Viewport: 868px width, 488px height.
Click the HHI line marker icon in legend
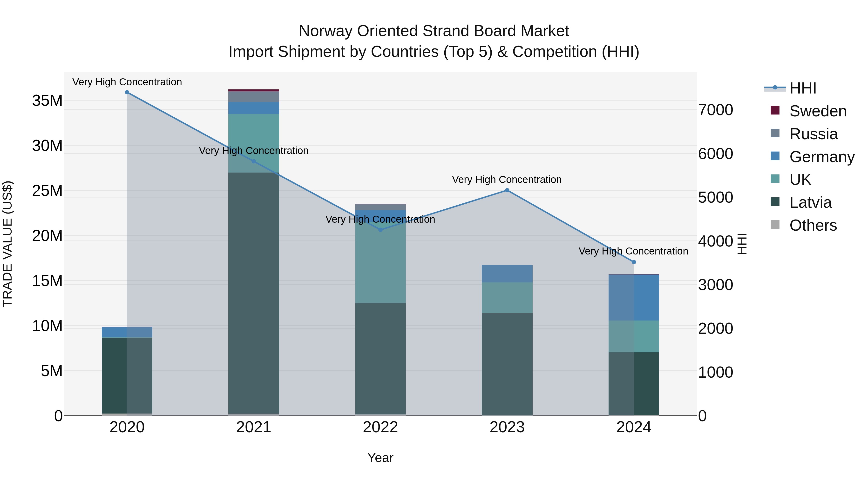775,87
